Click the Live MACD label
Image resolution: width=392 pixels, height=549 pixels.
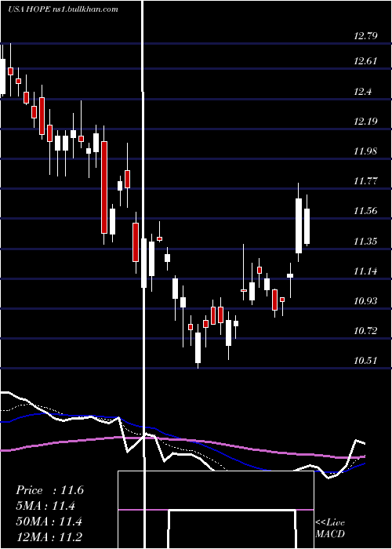(x=330, y=529)
